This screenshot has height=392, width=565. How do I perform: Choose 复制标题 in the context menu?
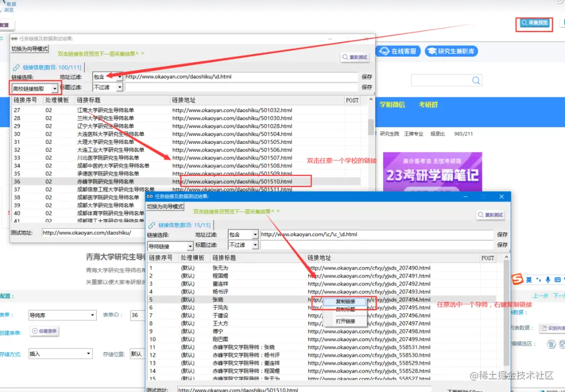tap(345, 309)
